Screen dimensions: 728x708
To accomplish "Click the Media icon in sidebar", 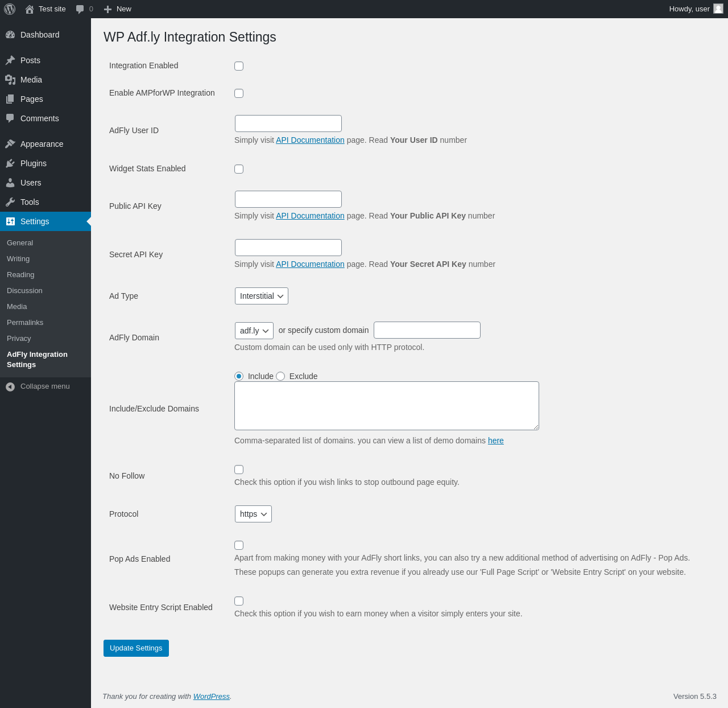I will (10, 80).
